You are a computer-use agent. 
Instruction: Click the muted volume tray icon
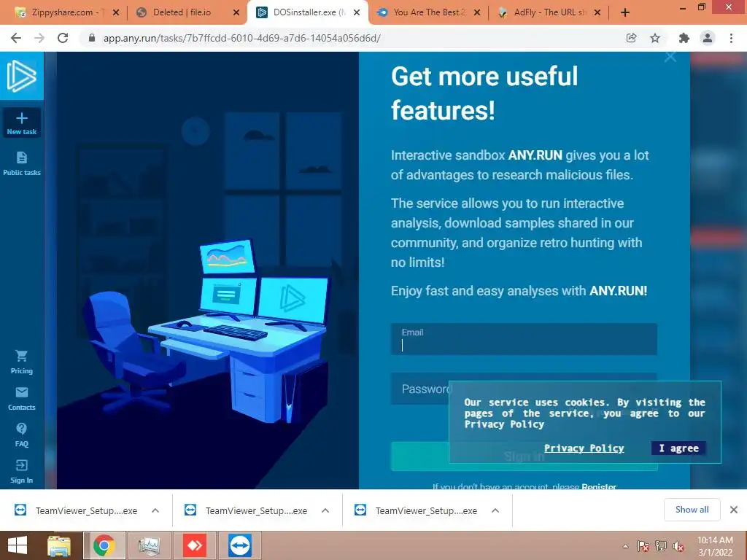678,546
